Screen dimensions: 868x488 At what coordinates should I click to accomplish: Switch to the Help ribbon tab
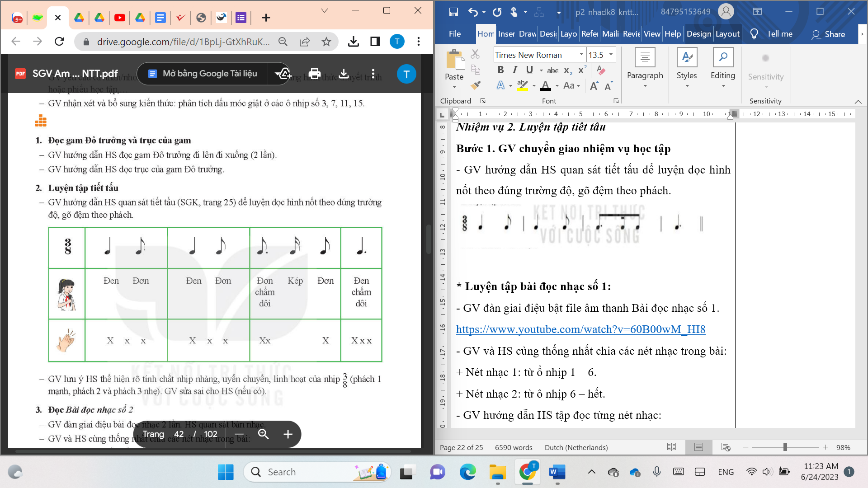(x=673, y=34)
